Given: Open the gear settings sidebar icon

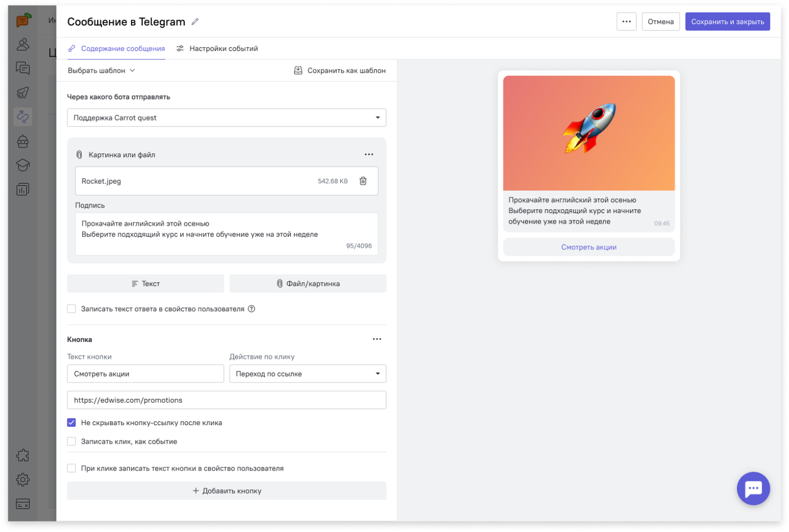Looking at the screenshot, I should click(23, 479).
